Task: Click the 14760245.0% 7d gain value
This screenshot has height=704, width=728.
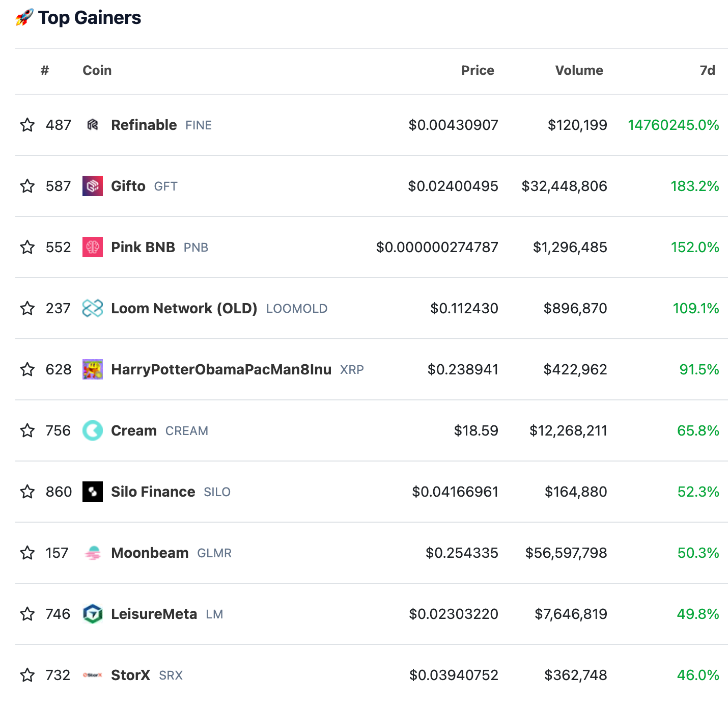Action: (674, 125)
